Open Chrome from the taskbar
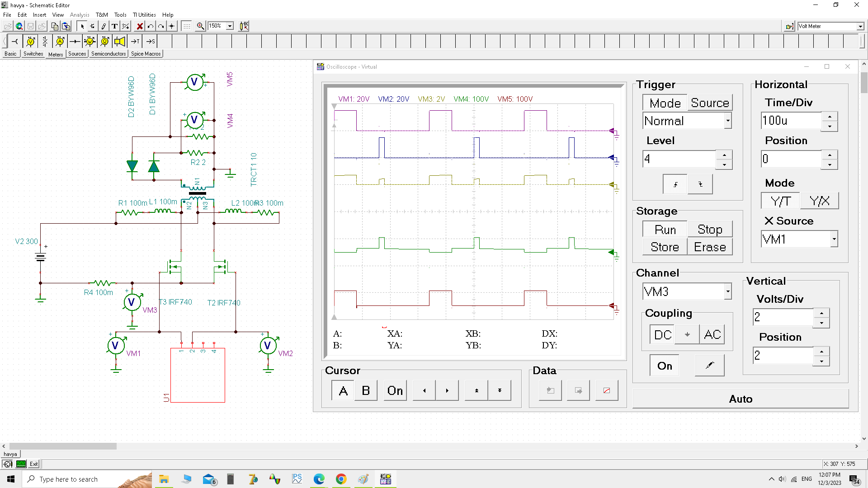The width and height of the screenshot is (868, 488). click(341, 479)
